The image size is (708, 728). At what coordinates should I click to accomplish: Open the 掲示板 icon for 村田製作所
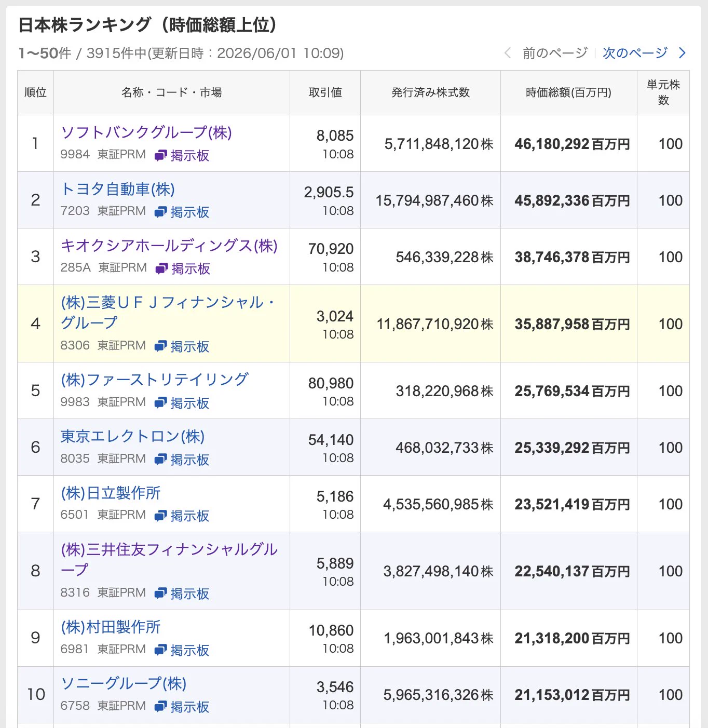point(161,650)
